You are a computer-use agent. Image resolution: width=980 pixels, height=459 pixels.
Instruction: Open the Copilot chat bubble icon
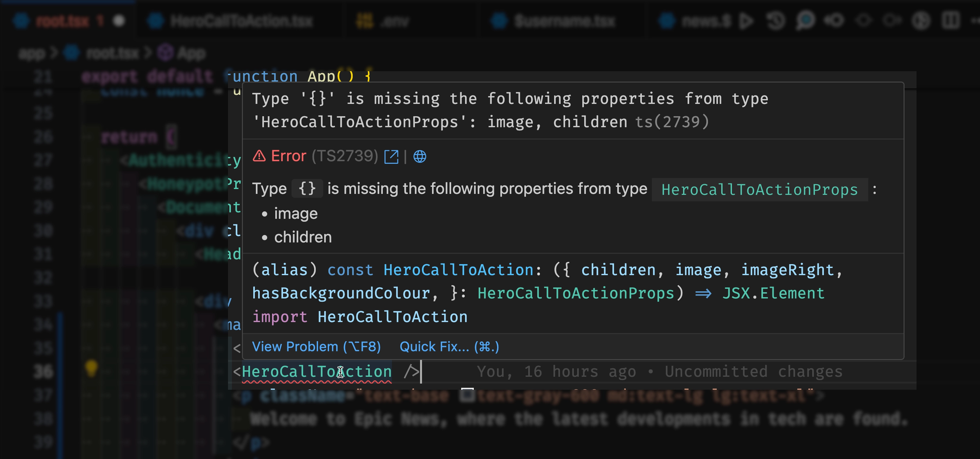coord(806,21)
